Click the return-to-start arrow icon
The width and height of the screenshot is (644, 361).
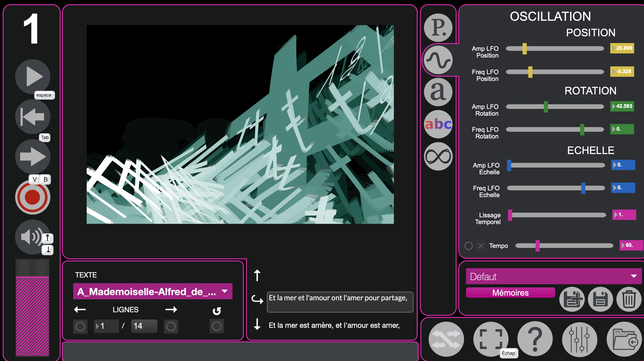point(32,117)
